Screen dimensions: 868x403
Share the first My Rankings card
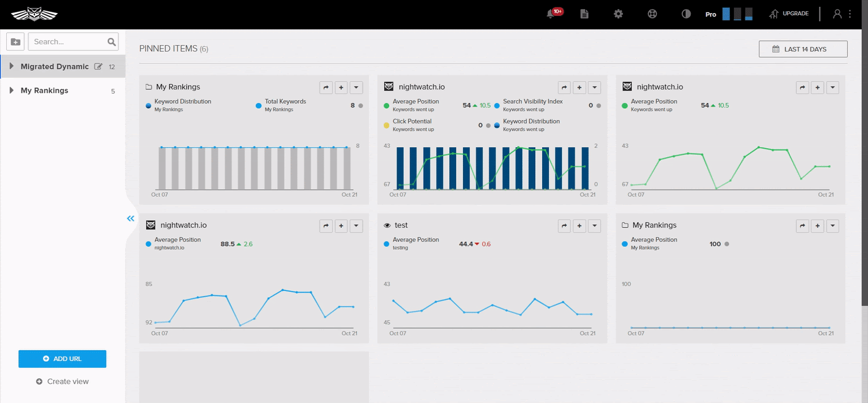[326, 87]
